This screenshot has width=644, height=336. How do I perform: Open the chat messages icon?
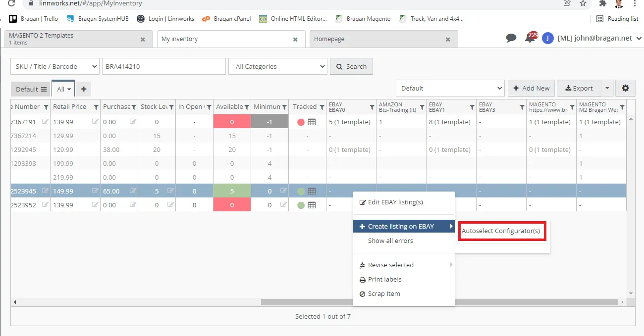[511, 38]
